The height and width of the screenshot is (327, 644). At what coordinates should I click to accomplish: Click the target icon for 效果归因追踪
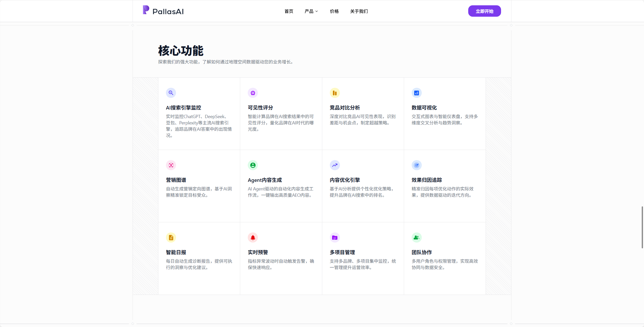pos(417,165)
